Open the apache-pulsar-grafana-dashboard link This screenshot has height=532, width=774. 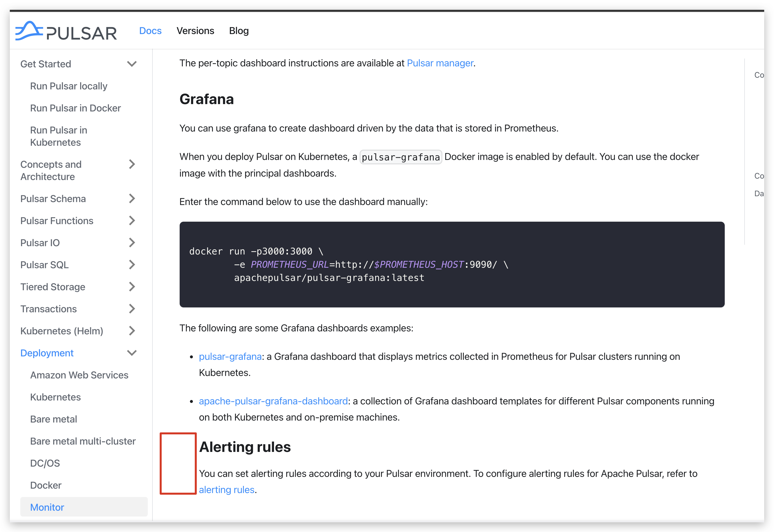pyautogui.click(x=273, y=401)
